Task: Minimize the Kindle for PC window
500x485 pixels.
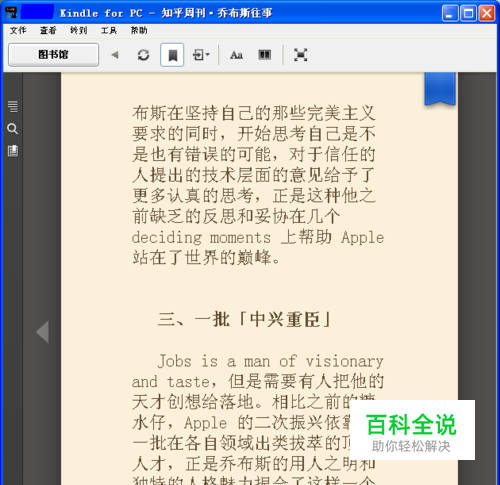Action: tap(450, 13)
